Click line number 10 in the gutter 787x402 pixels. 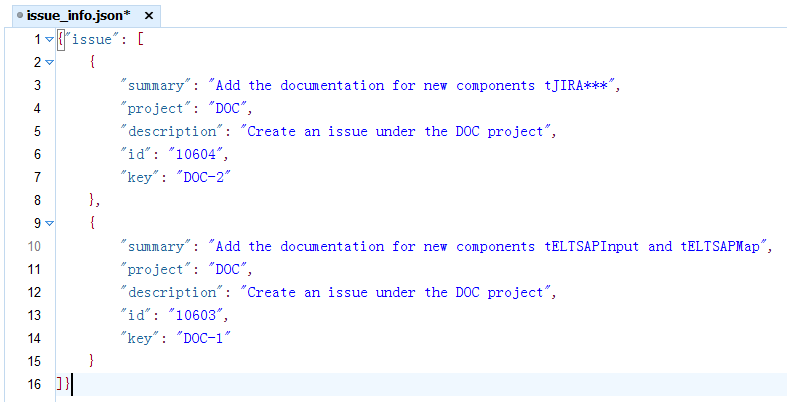35,246
